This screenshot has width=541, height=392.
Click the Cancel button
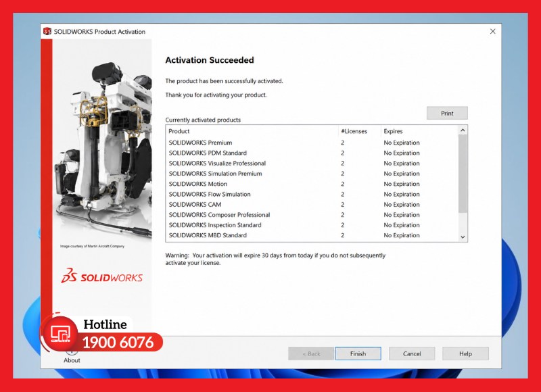point(412,353)
